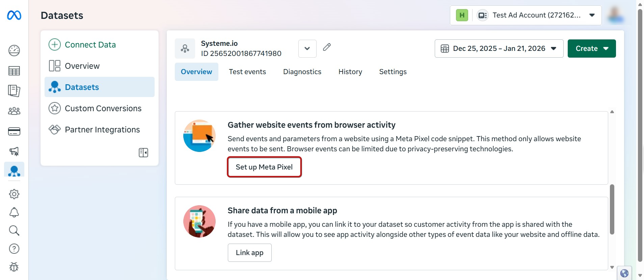
Task: Switch to the Overview tab
Action: tap(196, 72)
